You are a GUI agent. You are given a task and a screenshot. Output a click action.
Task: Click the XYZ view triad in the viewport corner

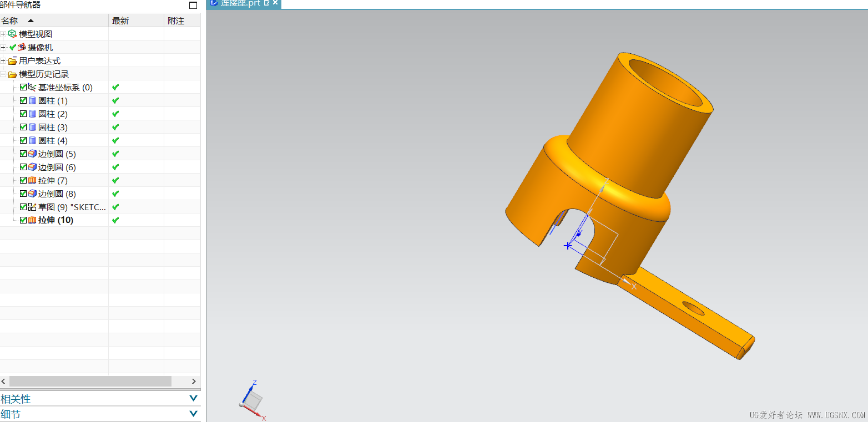253,400
